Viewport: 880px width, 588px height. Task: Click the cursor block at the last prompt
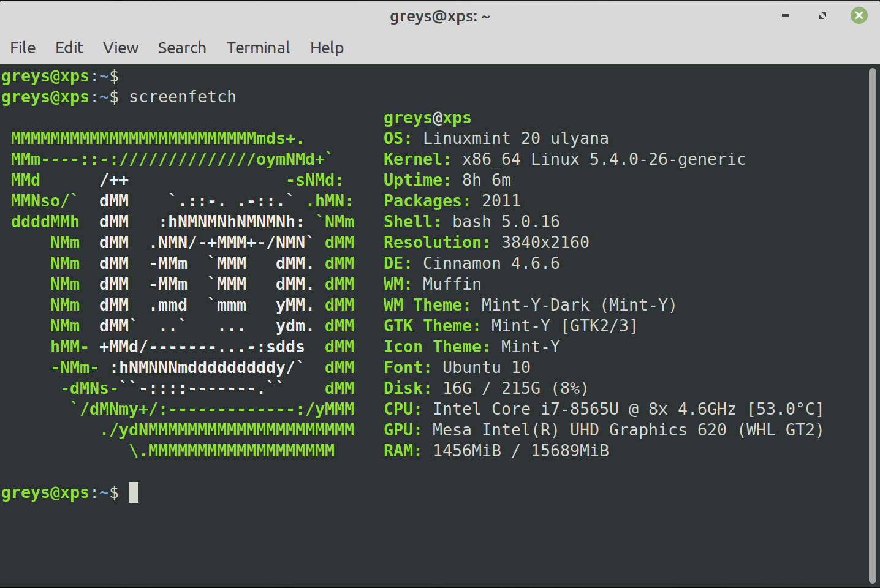134,492
